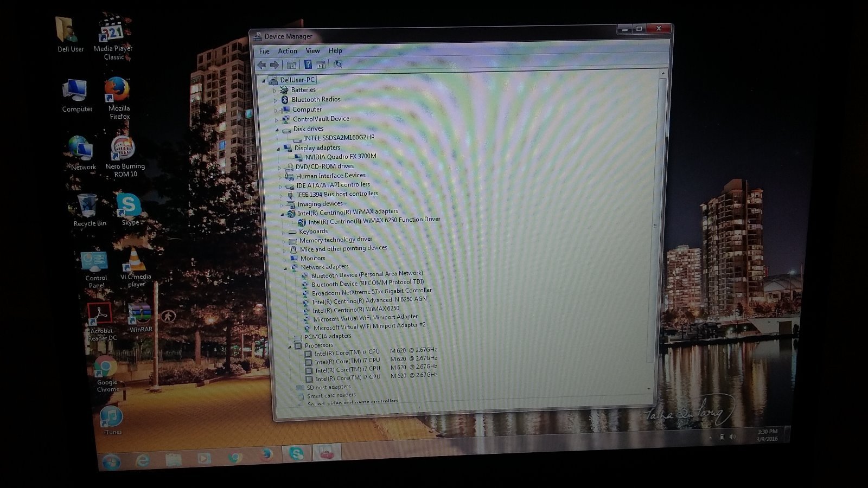Select the Control Panel desktop icon
This screenshot has height=488, width=868.
click(x=95, y=270)
